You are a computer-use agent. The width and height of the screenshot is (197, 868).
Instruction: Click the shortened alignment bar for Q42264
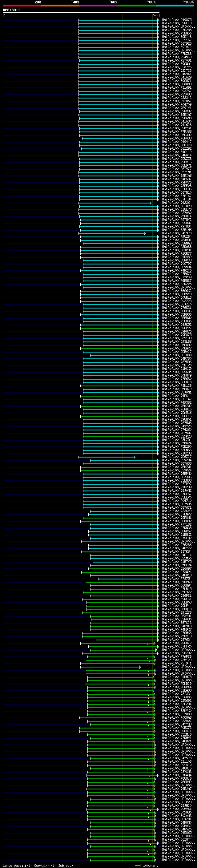tap(115, 203)
